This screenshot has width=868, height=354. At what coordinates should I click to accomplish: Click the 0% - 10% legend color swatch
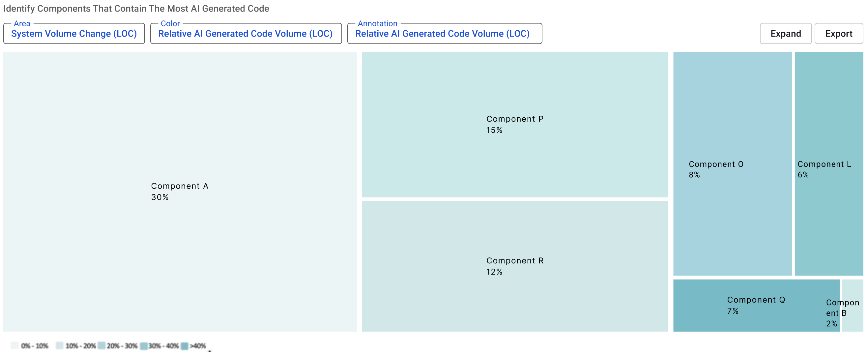point(14,345)
